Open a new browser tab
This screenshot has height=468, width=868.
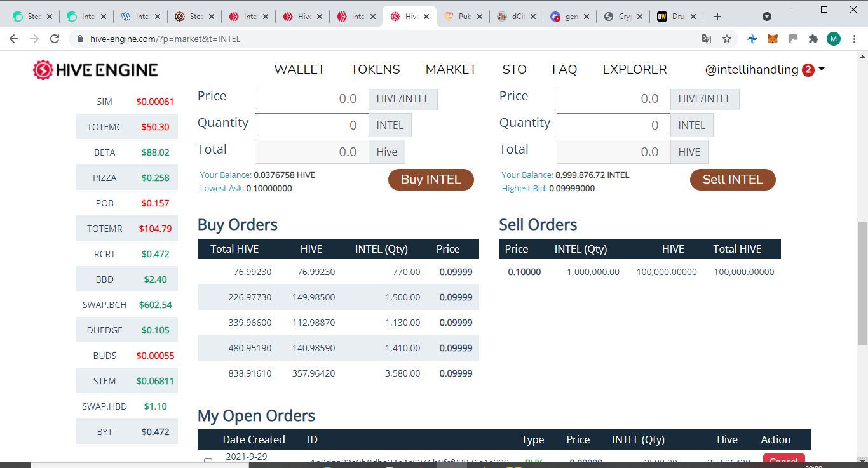717,17
